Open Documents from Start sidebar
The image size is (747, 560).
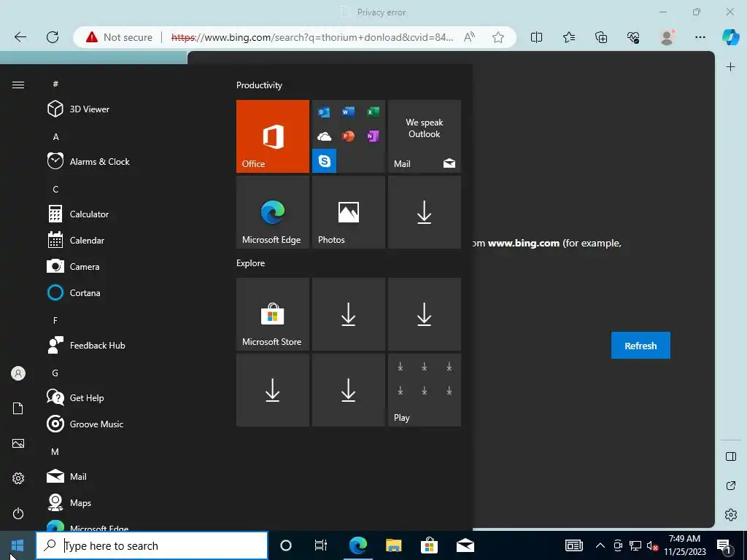point(18,408)
